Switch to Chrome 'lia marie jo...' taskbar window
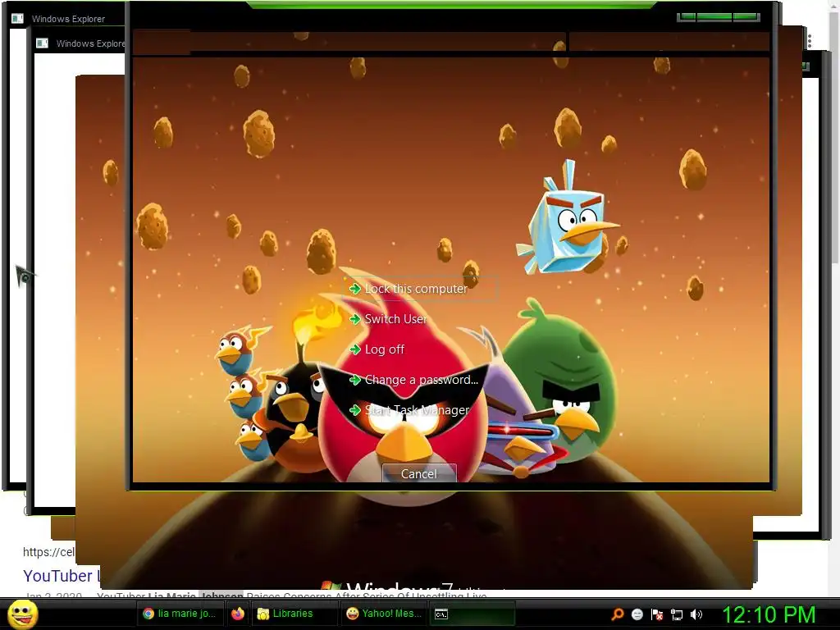Viewport: 840px width, 630px height. [x=180, y=614]
